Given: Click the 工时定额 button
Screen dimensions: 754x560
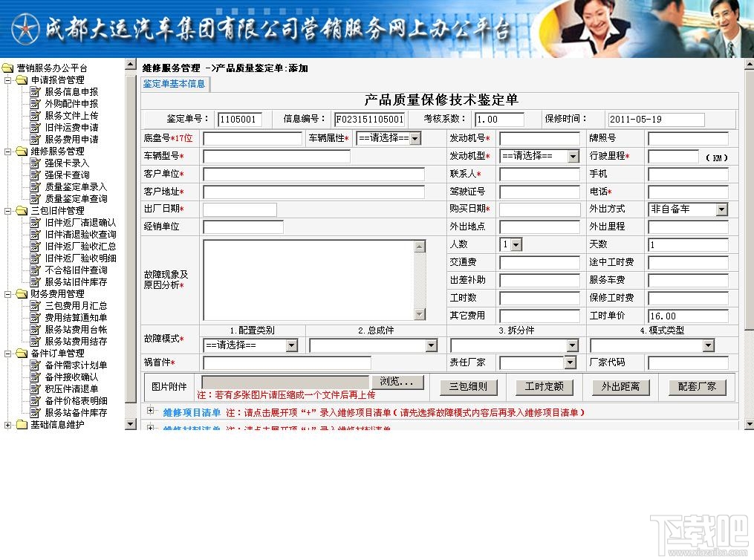Looking at the screenshot, I should pyautogui.click(x=545, y=386).
